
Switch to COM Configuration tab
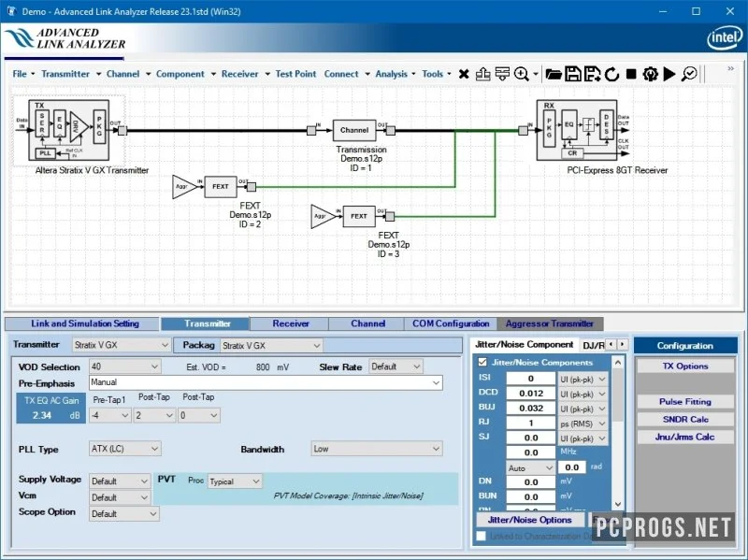pyautogui.click(x=451, y=323)
